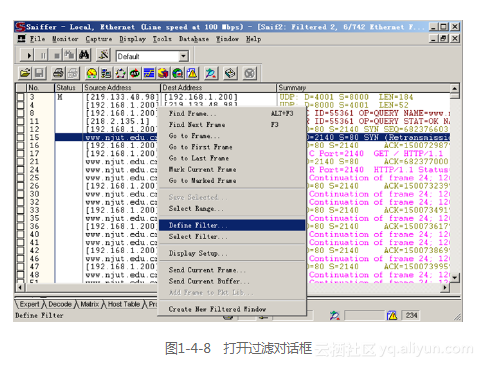The width and height of the screenshot is (484, 368).
Task: Click the stop and display icon
Action: pos(70,55)
